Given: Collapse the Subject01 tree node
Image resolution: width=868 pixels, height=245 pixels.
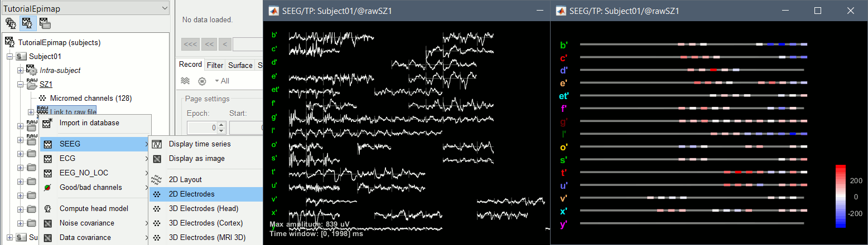Looking at the screenshot, I should pos(9,56).
